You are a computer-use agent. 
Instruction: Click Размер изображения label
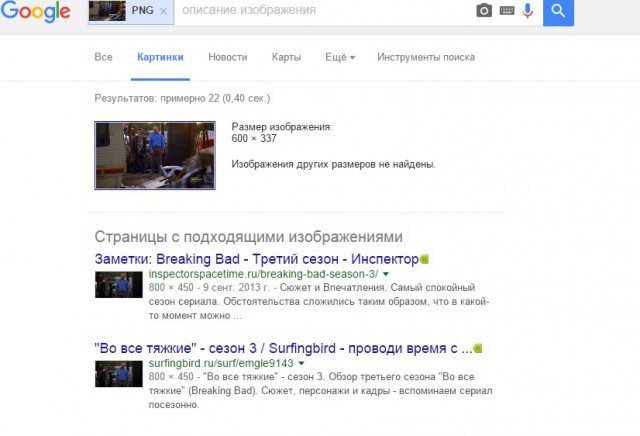282,127
